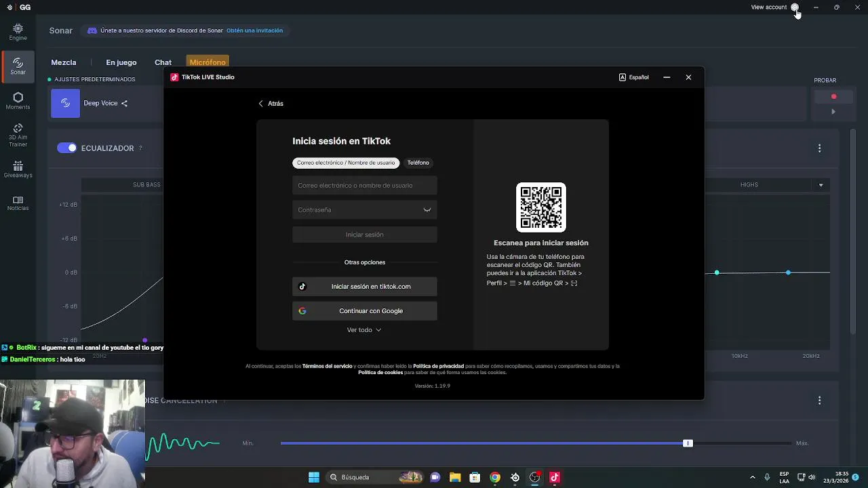
Task: Click the Contraseña password field
Action: (x=365, y=210)
